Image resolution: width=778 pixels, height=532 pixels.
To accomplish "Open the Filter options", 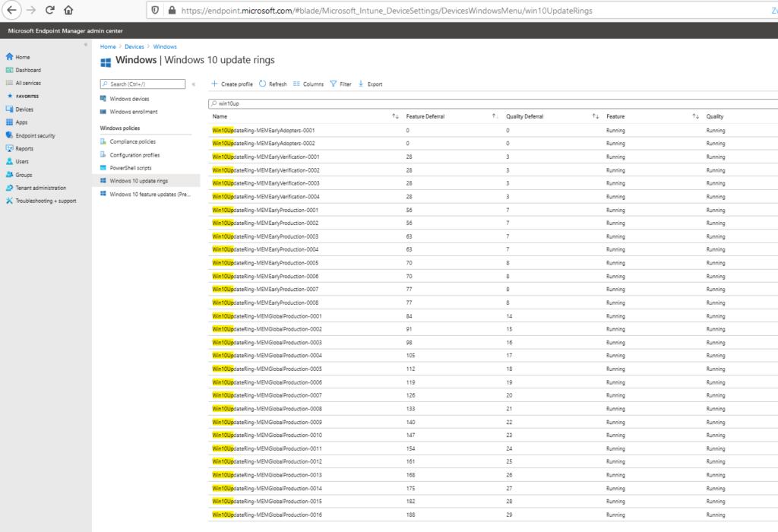I will coord(340,84).
